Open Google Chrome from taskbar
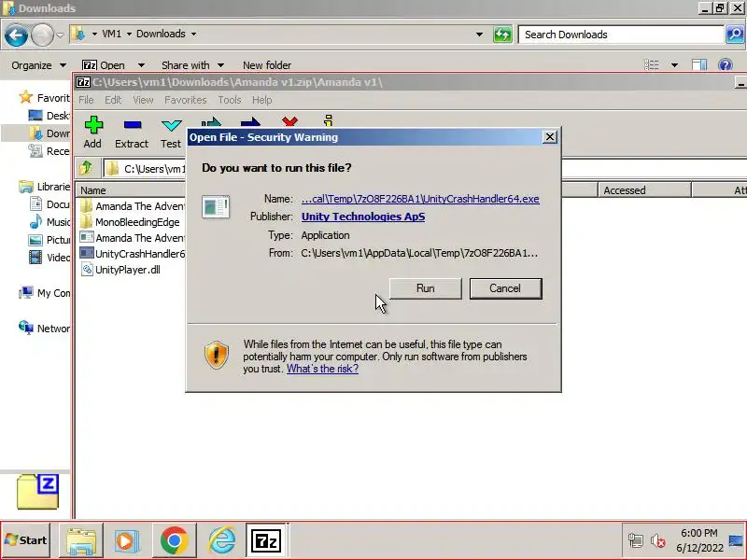This screenshot has width=747, height=560. (175, 540)
